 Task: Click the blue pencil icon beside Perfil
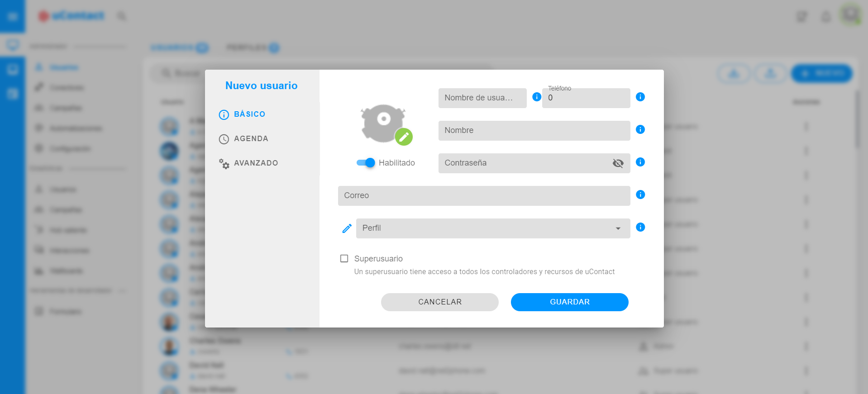(347, 228)
